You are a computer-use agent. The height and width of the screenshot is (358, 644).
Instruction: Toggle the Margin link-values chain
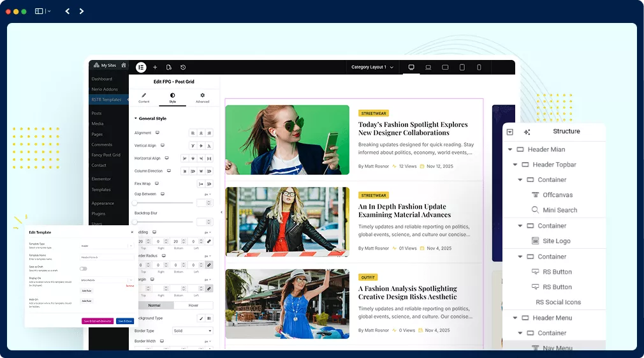(209, 289)
